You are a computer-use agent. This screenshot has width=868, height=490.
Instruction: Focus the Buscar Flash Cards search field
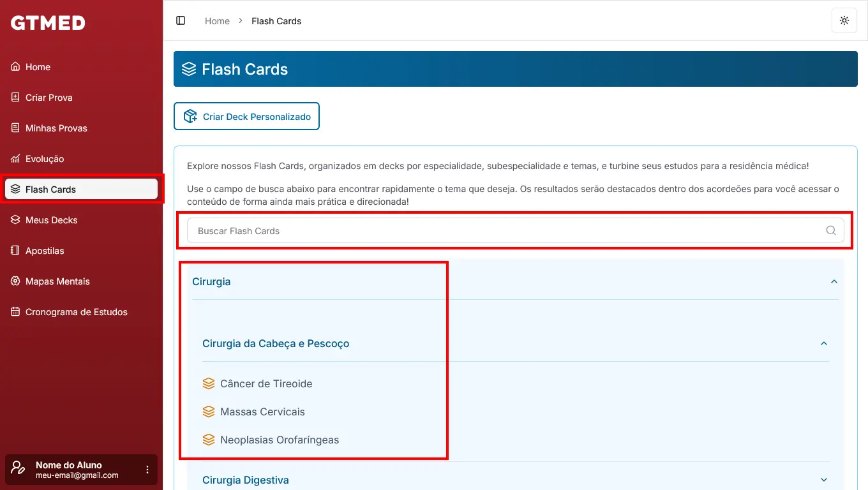[x=504, y=231]
